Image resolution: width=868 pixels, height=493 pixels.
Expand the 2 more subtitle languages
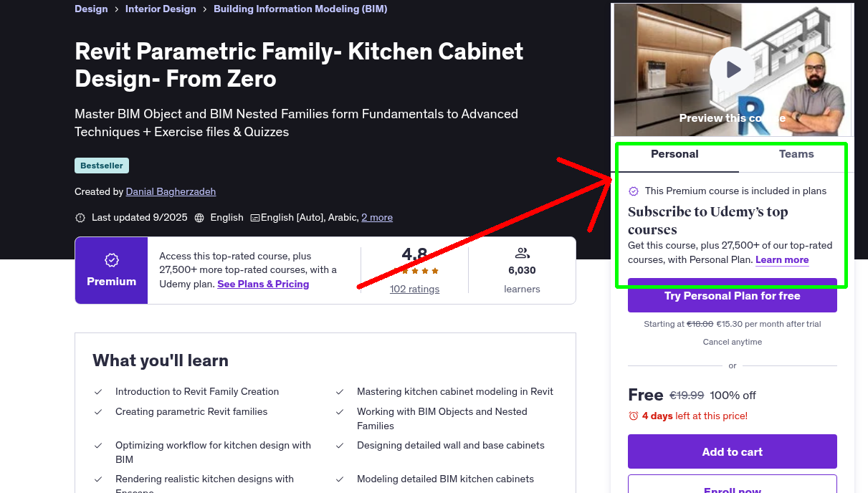pyautogui.click(x=377, y=217)
